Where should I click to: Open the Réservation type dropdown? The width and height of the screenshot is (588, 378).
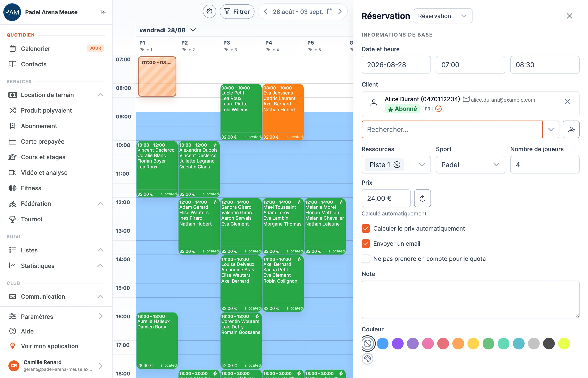pos(443,16)
